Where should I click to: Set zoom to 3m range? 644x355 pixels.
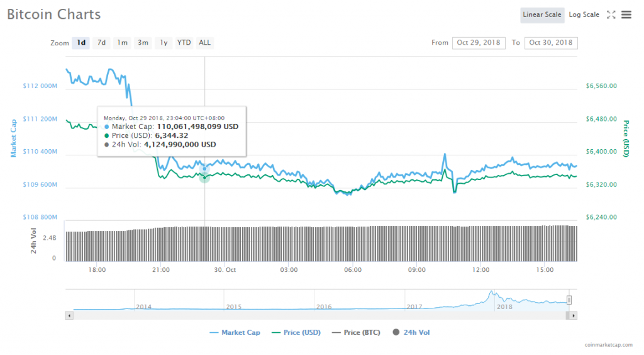click(143, 43)
